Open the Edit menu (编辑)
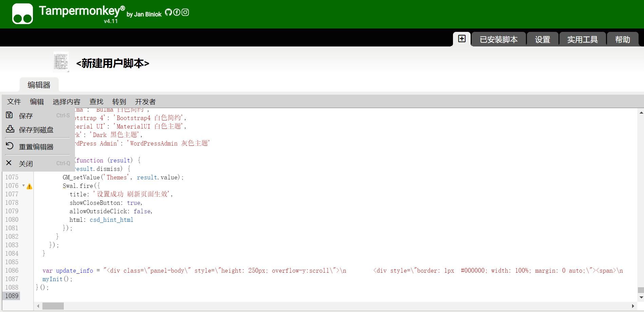 (37, 102)
